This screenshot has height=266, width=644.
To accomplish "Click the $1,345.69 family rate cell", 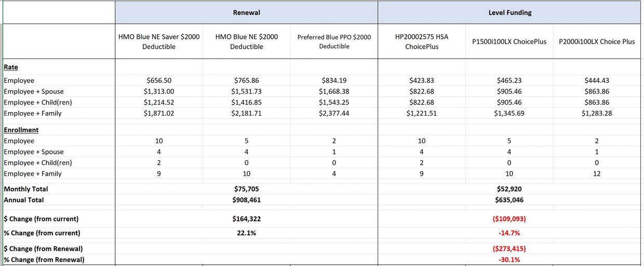I will (x=509, y=113).
